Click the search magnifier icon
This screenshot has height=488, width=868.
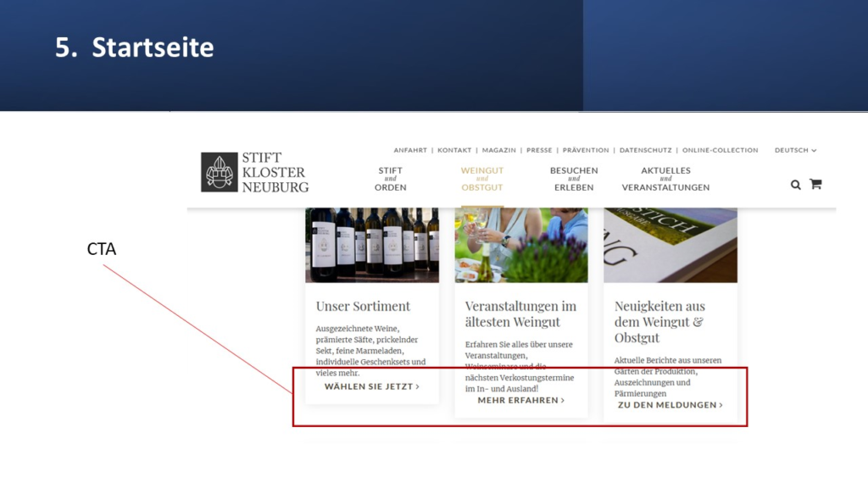pos(795,185)
